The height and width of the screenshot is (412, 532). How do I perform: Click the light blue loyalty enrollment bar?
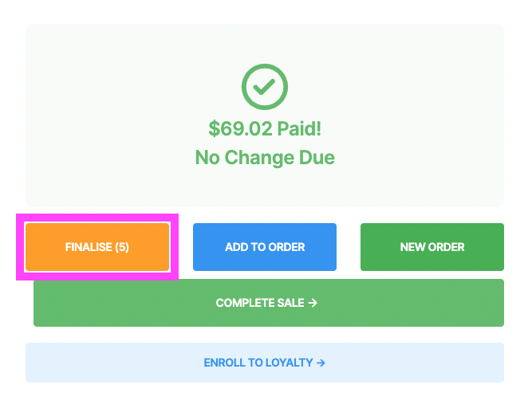[x=265, y=363]
